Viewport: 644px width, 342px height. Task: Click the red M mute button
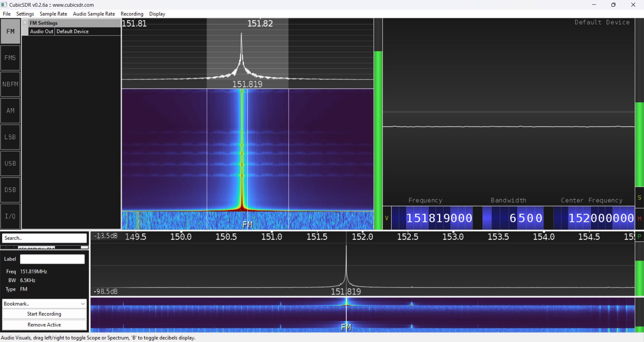tap(639, 219)
